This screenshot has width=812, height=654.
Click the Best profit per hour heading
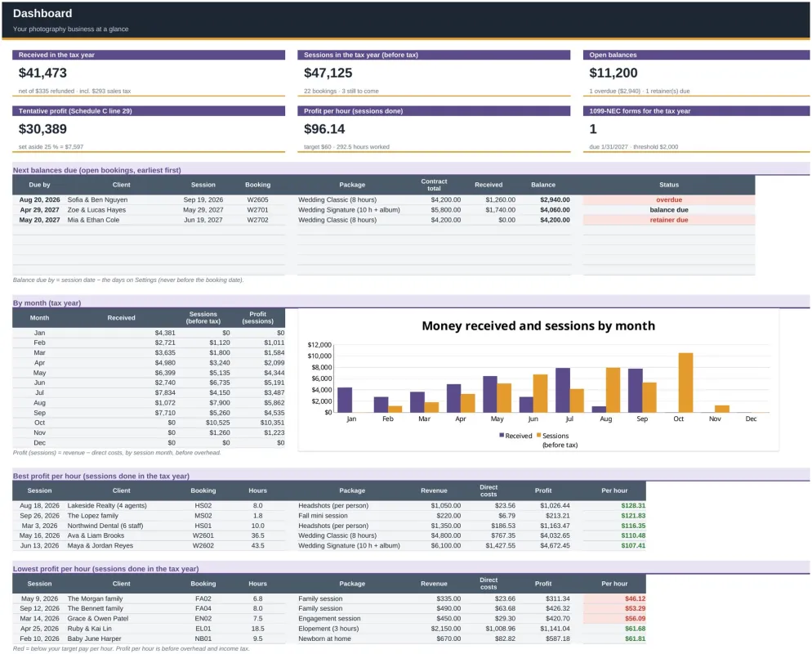(x=101, y=477)
